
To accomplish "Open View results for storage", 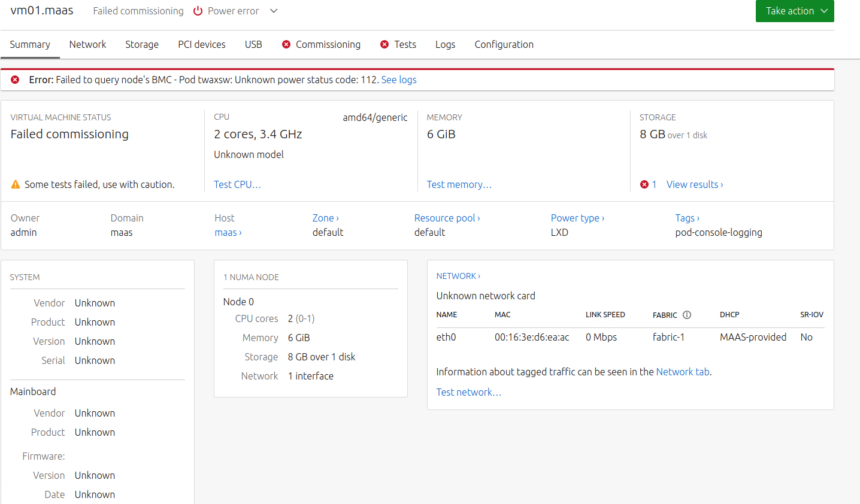I will point(695,184).
